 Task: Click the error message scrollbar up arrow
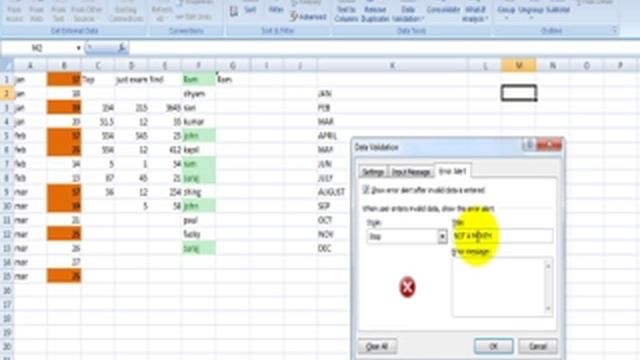tap(549, 266)
